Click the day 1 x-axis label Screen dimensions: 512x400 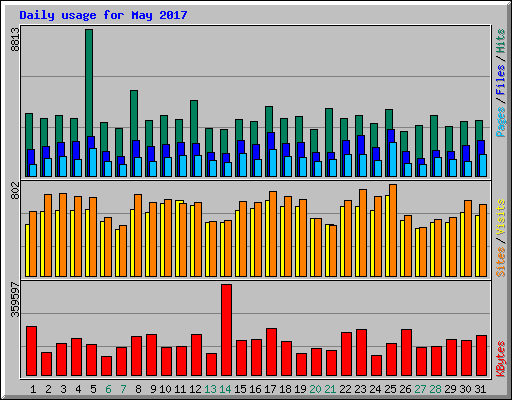[x=33, y=389]
